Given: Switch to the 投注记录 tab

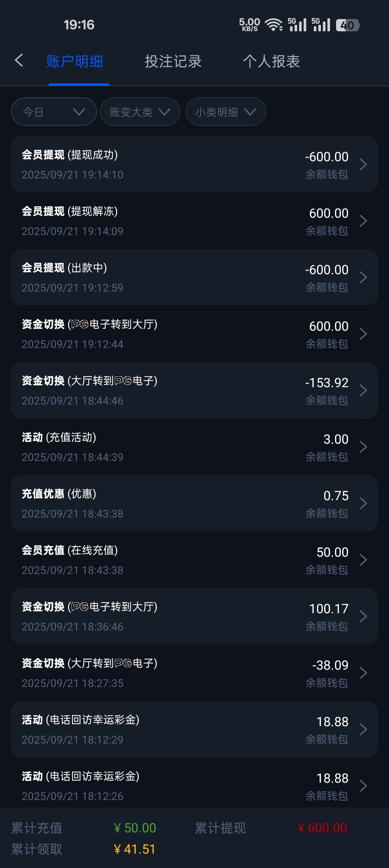Looking at the screenshot, I should coord(173,61).
